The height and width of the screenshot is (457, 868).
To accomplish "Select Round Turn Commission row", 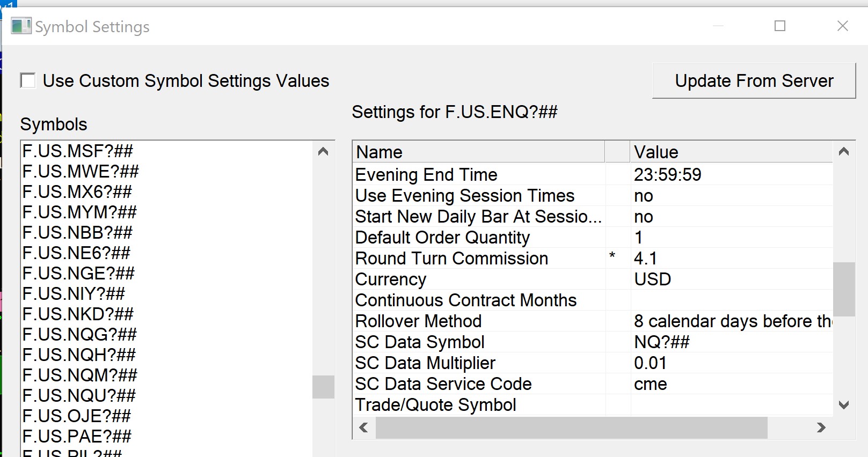I will coord(451,259).
